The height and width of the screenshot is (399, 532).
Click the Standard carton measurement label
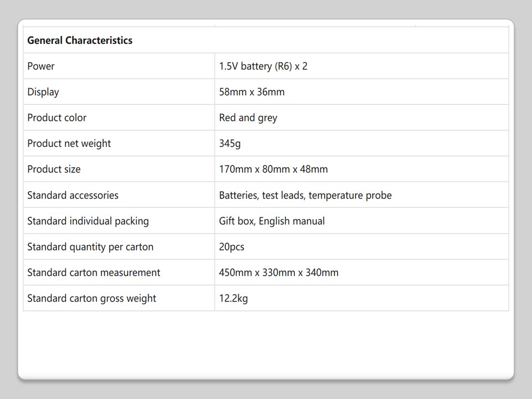(94, 273)
